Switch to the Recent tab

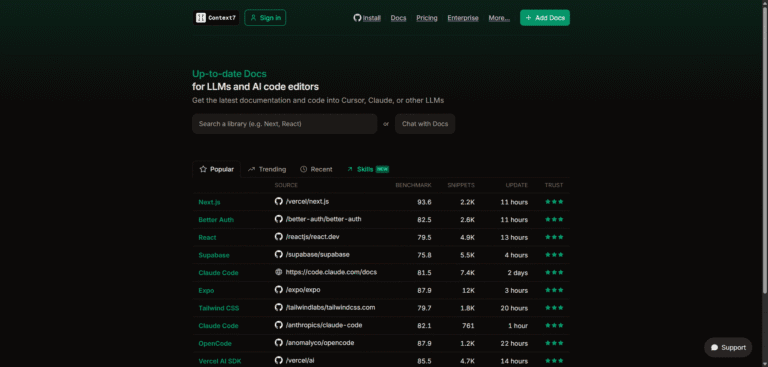316,169
